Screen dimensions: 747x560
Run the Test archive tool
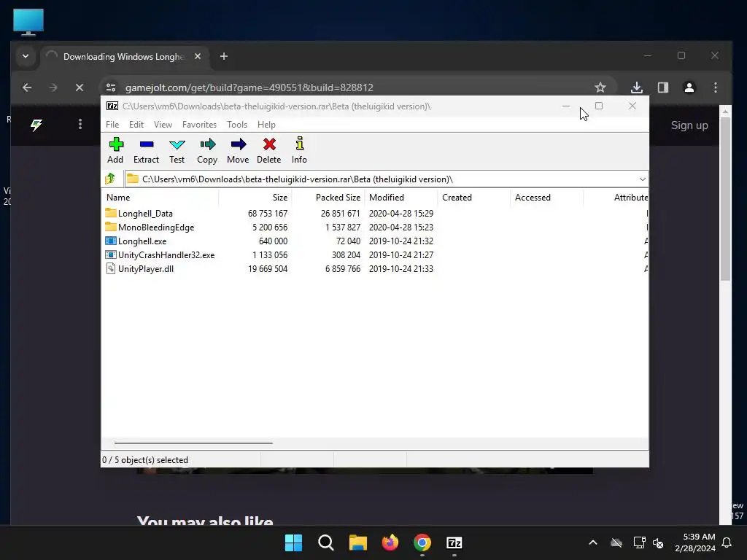click(177, 150)
